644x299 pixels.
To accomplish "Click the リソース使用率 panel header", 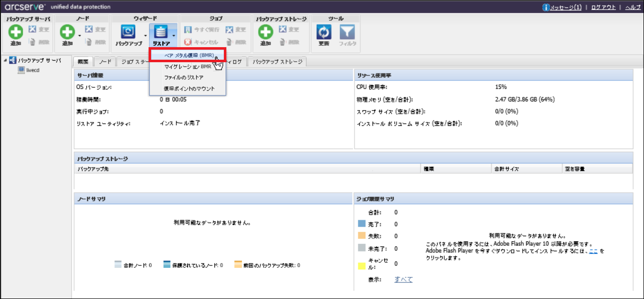I will tap(493, 75).
